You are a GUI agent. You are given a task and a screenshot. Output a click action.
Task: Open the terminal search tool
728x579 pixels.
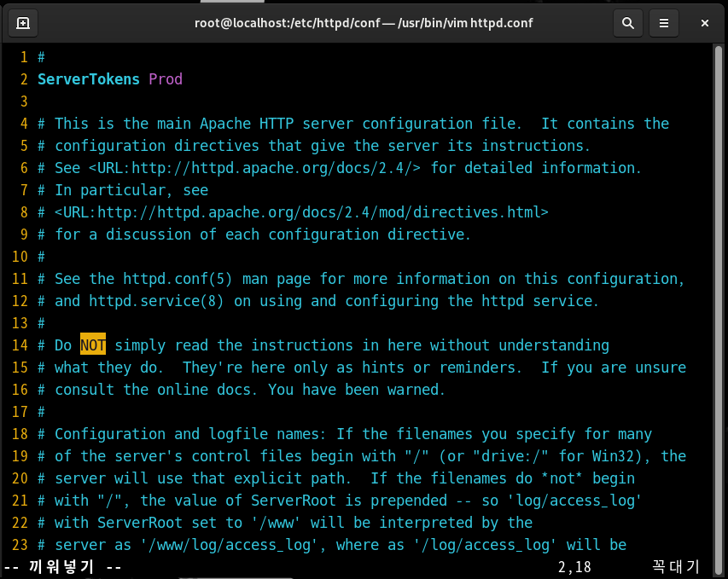click(x=627, y=23)
